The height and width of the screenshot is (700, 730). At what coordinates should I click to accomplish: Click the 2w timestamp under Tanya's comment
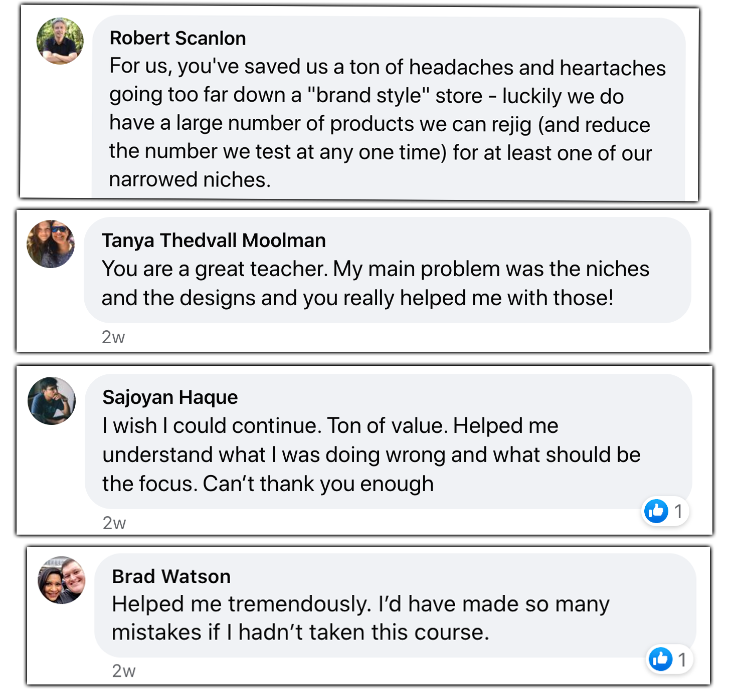click(x=113, y=337)
